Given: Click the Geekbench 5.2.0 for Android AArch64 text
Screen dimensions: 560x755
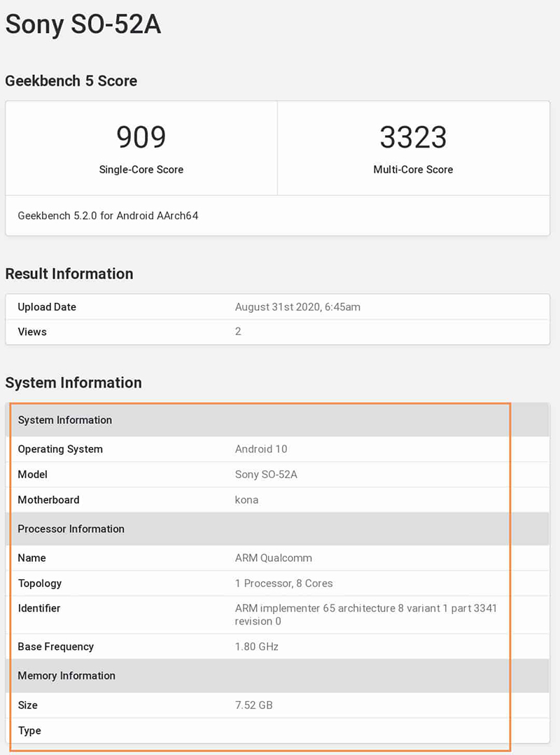Looking at the screenshot, I should point(108,216).
